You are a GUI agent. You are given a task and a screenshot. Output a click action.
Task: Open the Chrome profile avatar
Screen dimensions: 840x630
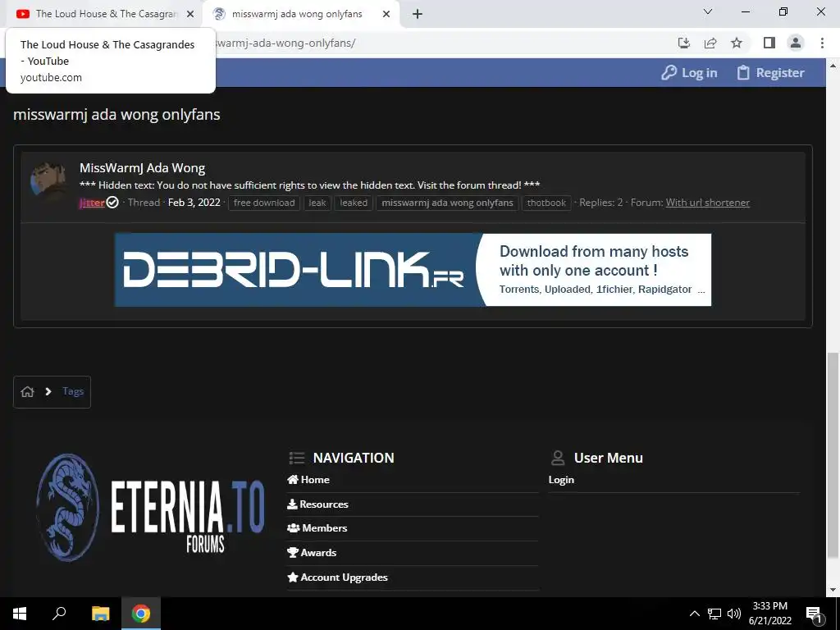[796, 43]
